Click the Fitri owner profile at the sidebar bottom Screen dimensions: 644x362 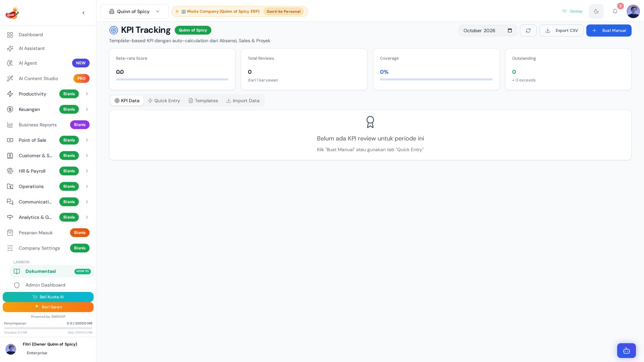[x=48, y=349]
